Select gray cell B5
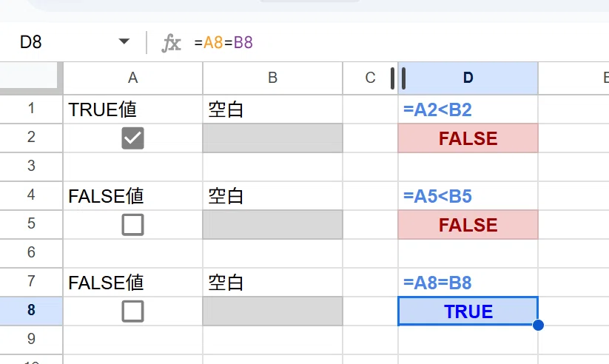 click(272, 224)
